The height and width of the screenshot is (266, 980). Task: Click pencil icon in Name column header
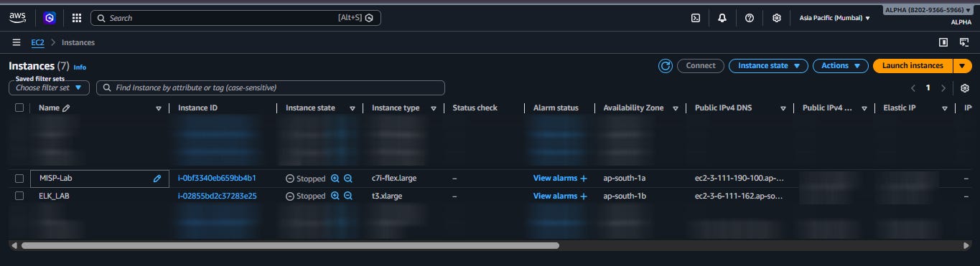67,108
